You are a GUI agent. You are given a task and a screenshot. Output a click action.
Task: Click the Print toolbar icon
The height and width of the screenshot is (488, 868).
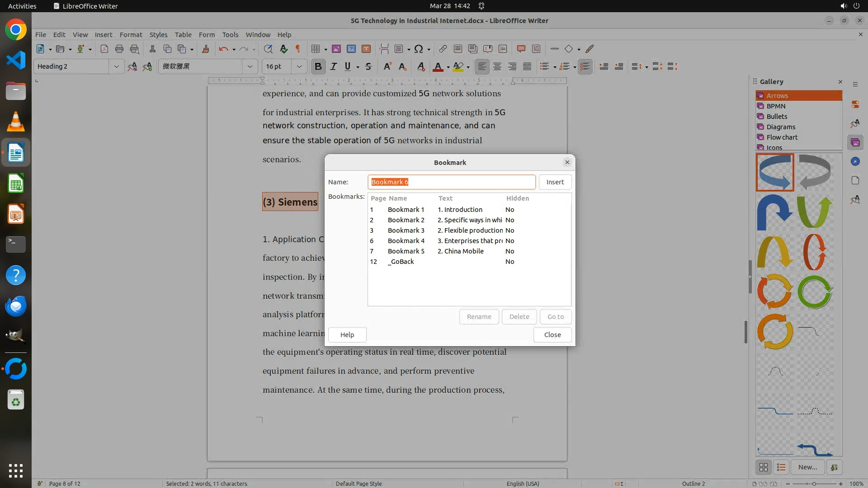119,49
